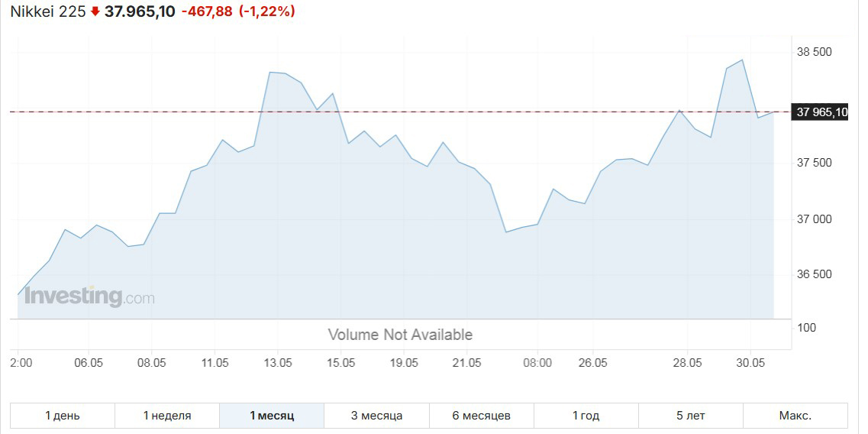This screenshot has height=434, width=868.
Task: Select the "Макс." range tab
Action: pos(795,416)
